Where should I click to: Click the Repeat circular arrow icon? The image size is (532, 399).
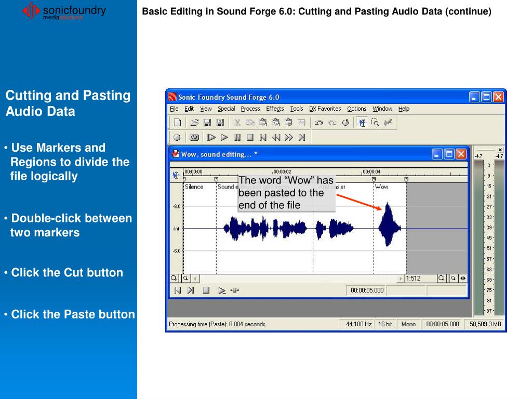tap(345, 123)
